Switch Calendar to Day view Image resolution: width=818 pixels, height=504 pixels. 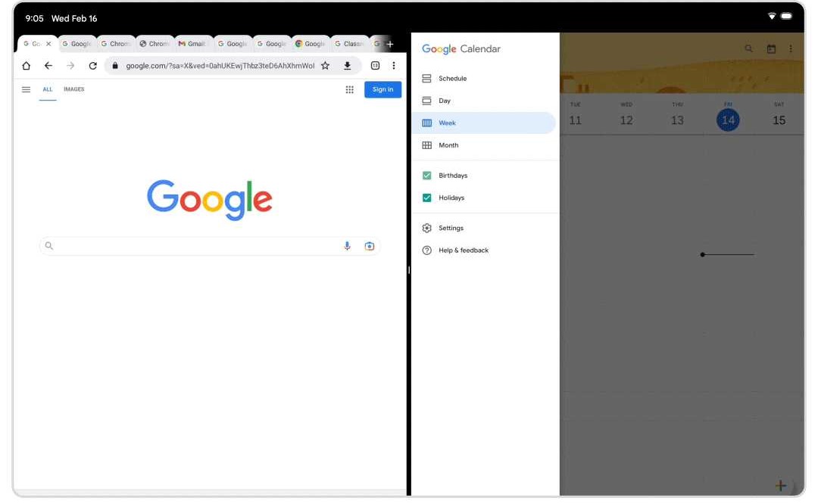tap(447, 100)
